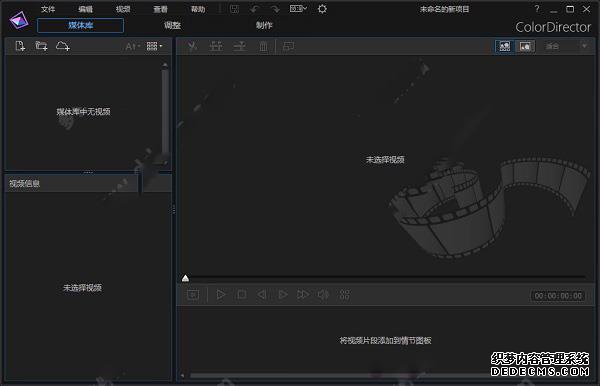Viewport: 600px width, 386px height.
Task: Click the storyboard scroll-left arrow
Action: coord(183,376)
